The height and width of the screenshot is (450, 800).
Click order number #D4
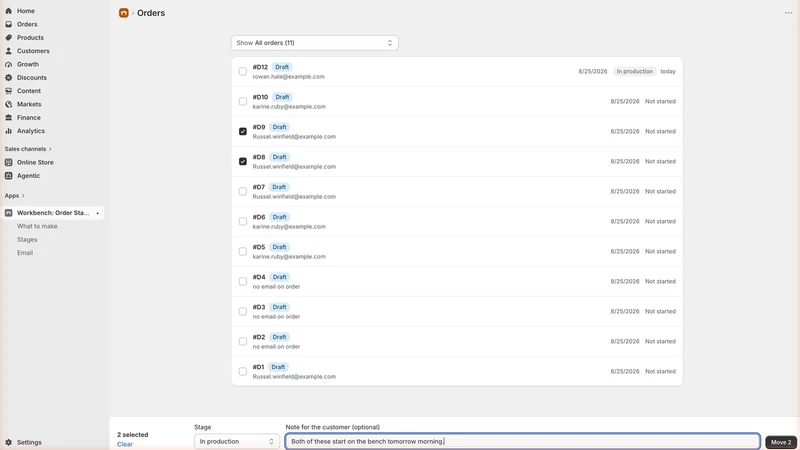pos(259,277)
